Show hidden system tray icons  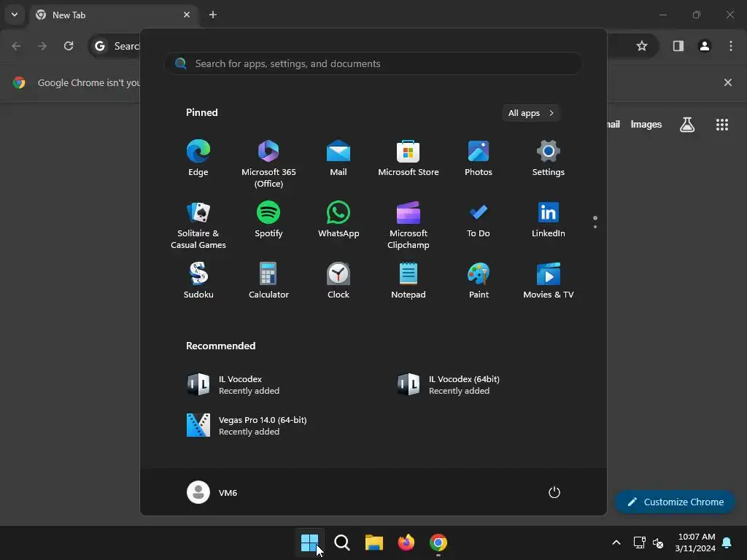(616, 542)
